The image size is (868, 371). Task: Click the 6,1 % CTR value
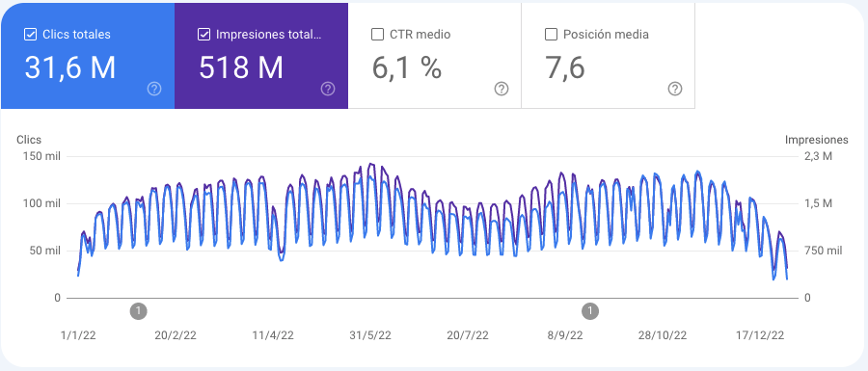tap(407, 68)
